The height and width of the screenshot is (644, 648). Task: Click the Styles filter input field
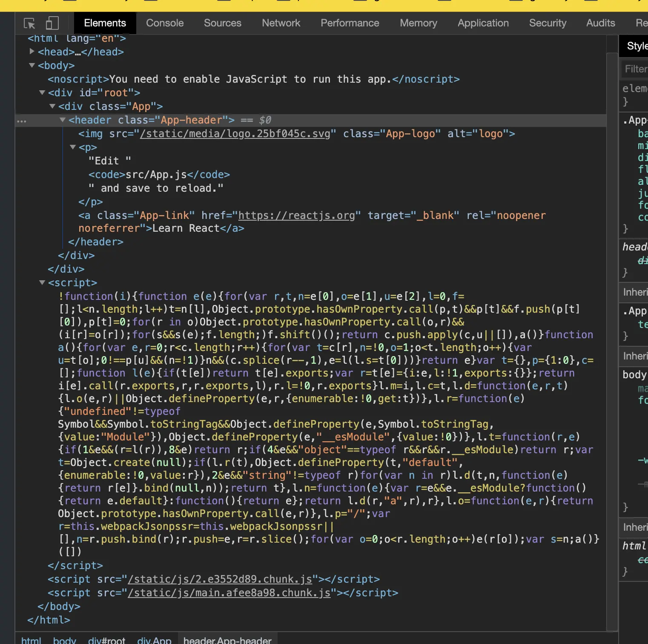pos(635,69)
